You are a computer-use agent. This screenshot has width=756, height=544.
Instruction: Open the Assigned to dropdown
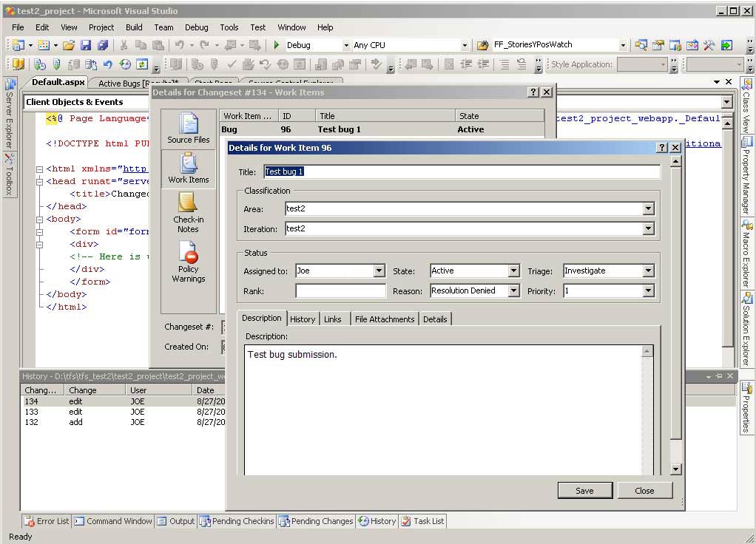pos(379,271)
